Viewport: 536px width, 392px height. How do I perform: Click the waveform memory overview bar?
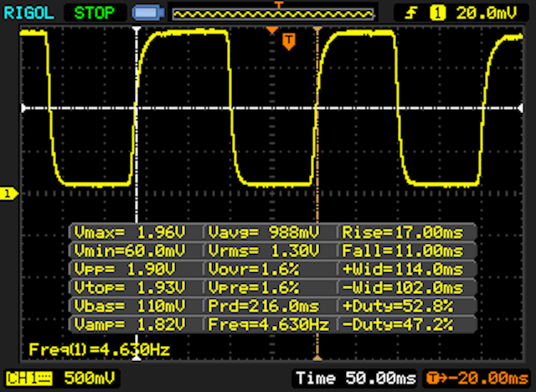pyautogui.click(x=273, y=14)
